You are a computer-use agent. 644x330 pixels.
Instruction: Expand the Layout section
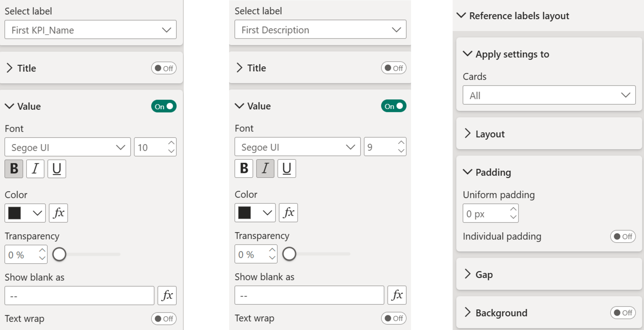coord(490,134)
